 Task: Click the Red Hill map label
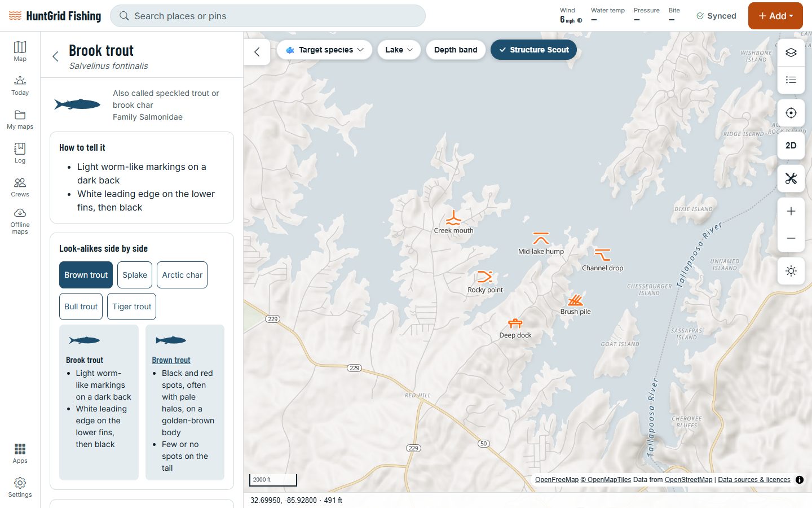(417, 395)
